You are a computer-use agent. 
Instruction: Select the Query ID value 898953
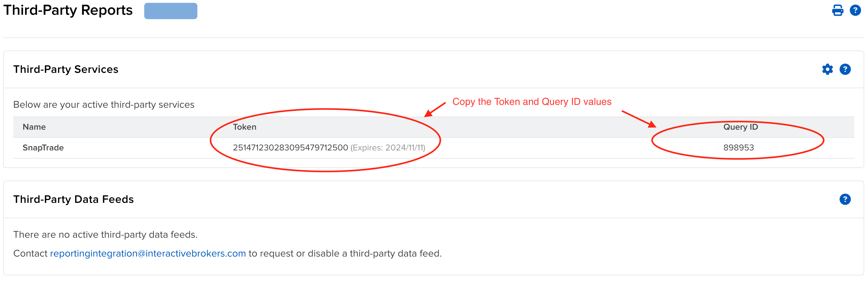pyautogui.click(x=738, y=147)
